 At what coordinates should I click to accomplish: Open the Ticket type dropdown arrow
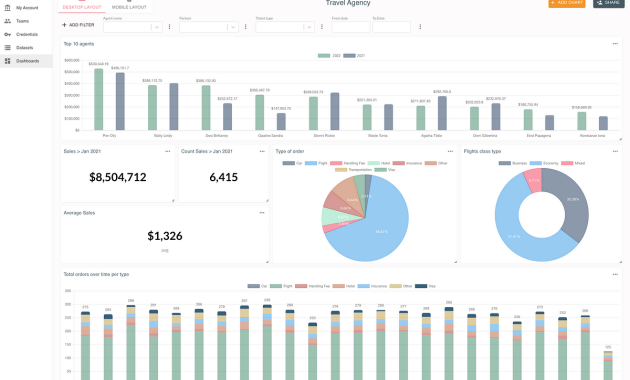click(309, 27)
